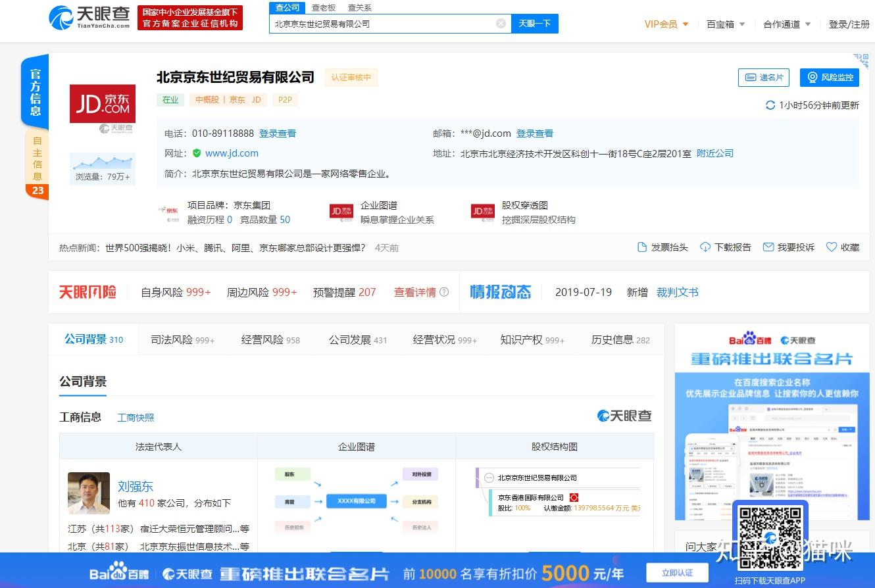The image size is (875, 588).
Task: Click the browse volume 79万+ chart
Action: (x=103, y=168)
